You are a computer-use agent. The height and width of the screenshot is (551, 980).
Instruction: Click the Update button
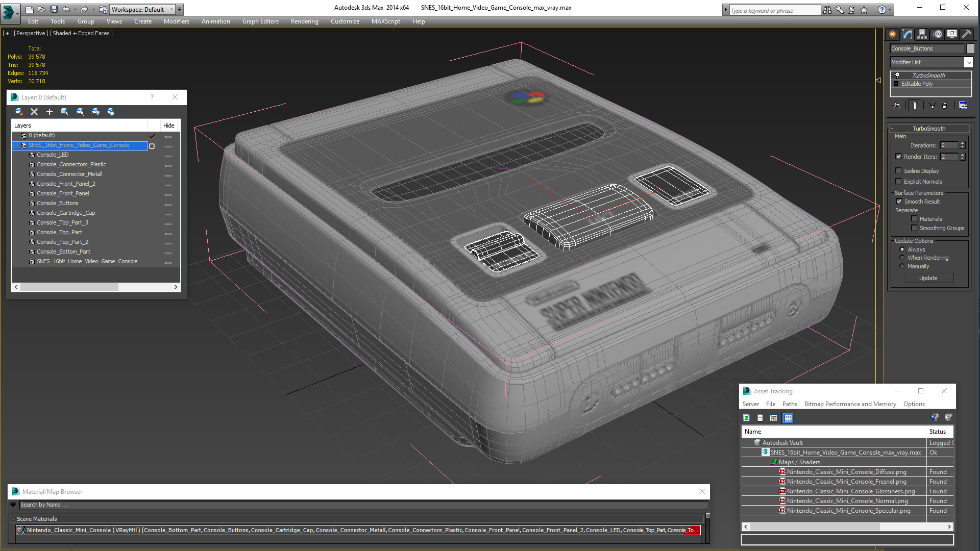point(928,278)
